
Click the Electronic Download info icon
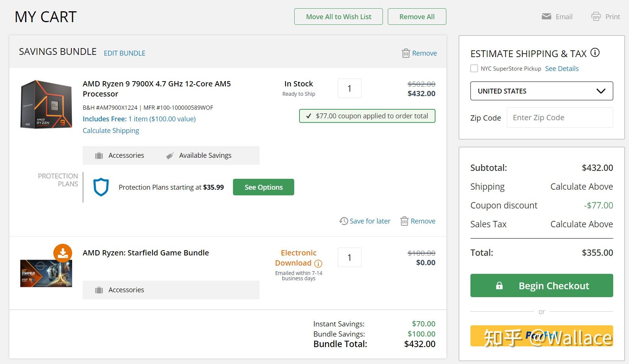pyautogui.click(x=318, y=263)
